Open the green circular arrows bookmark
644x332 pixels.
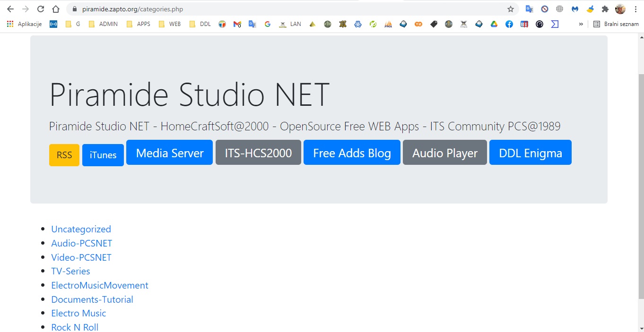coord(373,24)
